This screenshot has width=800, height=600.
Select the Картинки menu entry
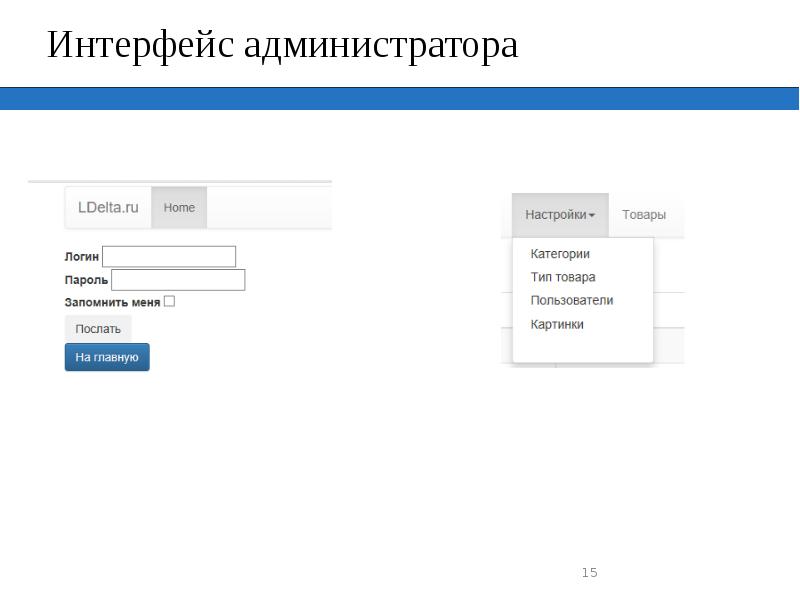(557, 324)
